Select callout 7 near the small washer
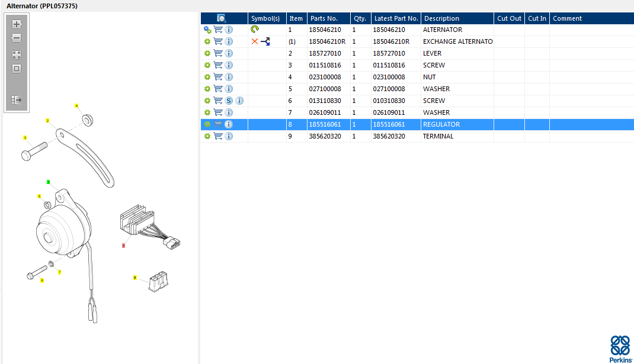Image resolution: width=634 pixels, height=364 pixels. tap(59, 272)
